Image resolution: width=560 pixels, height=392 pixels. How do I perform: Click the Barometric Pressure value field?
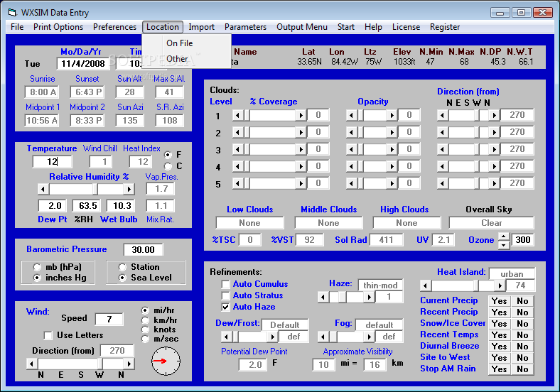(144, 249)
